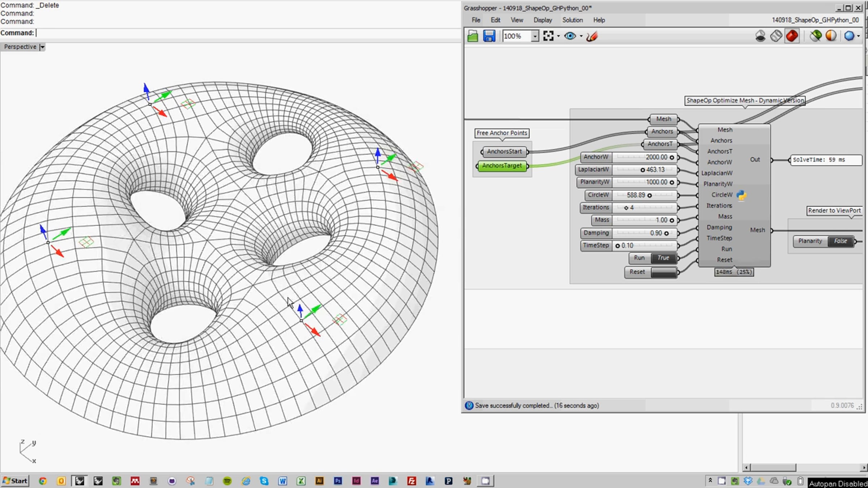Open the preview mesh quality dropdown arrow
Screen dimensions: 868x488
859,36
